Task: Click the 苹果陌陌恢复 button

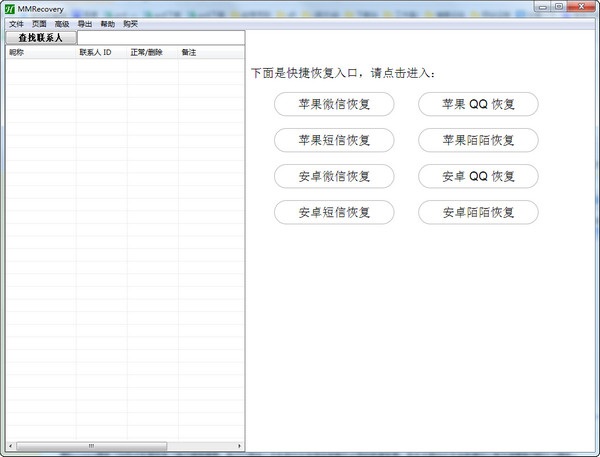Action: pyautogui.click(x=478, y=140)
